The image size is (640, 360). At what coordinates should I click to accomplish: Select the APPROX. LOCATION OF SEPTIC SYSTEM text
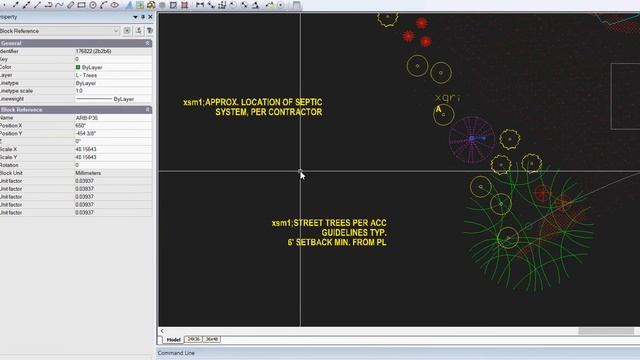tap(253, 107)
